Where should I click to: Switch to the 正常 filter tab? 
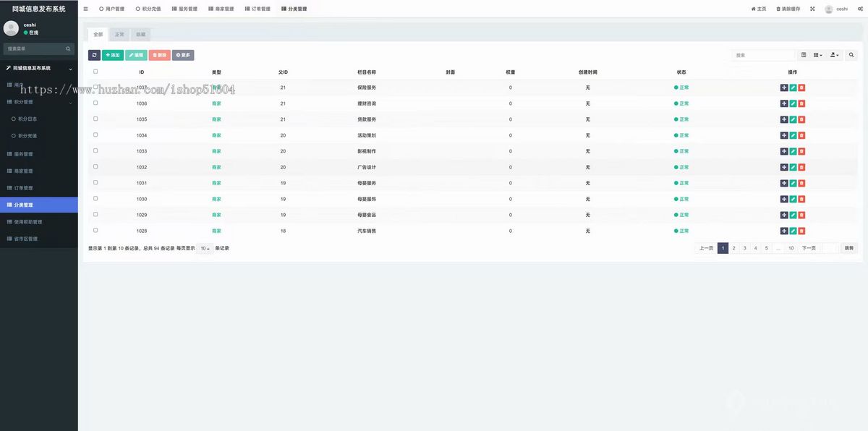[119, 35]
